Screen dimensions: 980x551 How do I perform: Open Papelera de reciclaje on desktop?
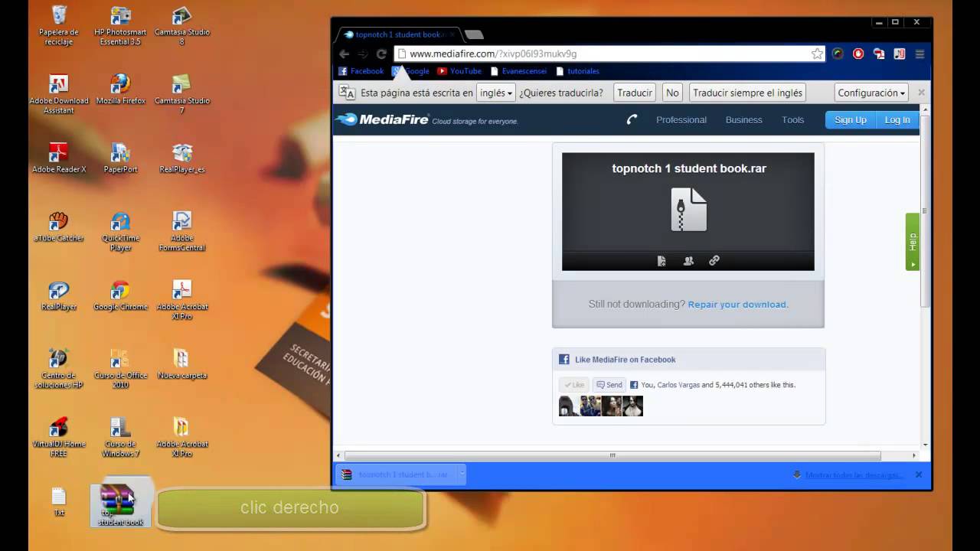coord(59,25)
